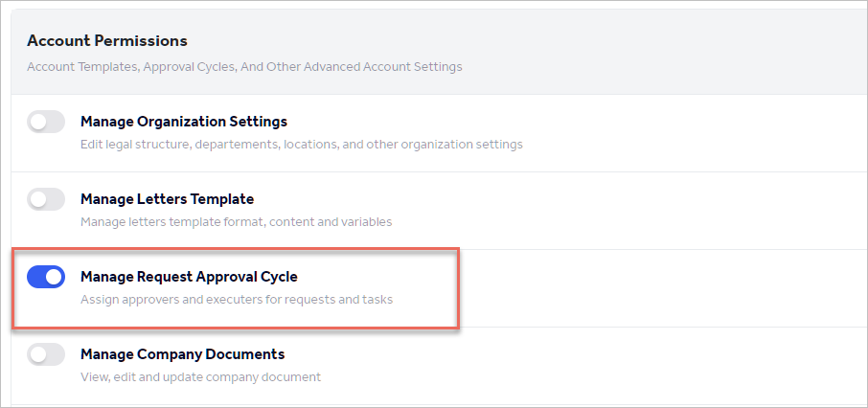
Task: Turn on the Manage Letters Template switch
Action: tap(46, 200)
